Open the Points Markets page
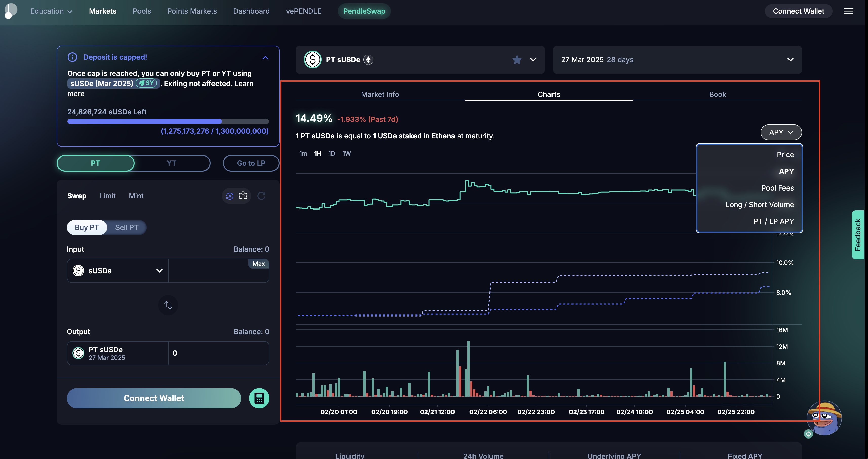Image resolution: width=868 pixels, height=459 pixels. (191, 11)
